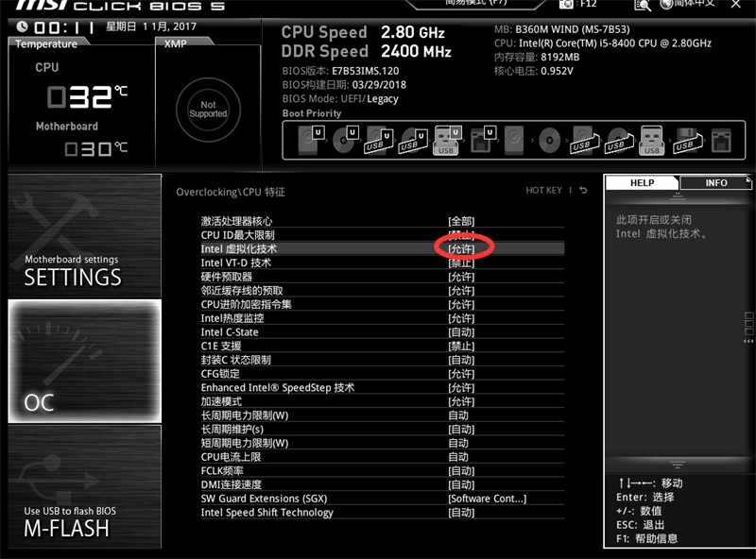Viewport: 756px width, 559px height.
Task: Select the legacy network boot device icon
Action: 721,141
